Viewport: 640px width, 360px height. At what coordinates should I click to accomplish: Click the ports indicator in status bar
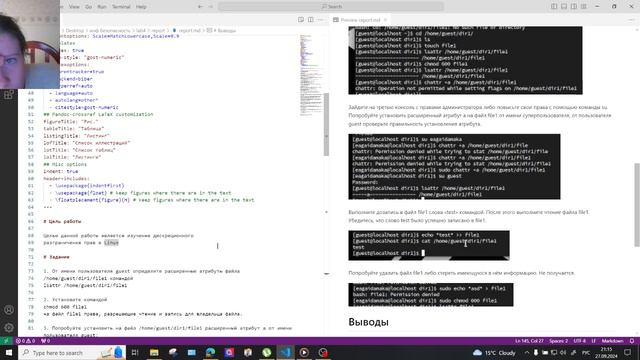click(45, 341)
